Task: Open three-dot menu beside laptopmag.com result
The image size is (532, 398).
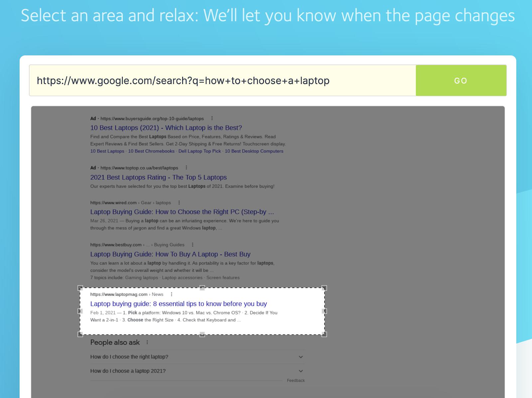Action: [172, 294]
